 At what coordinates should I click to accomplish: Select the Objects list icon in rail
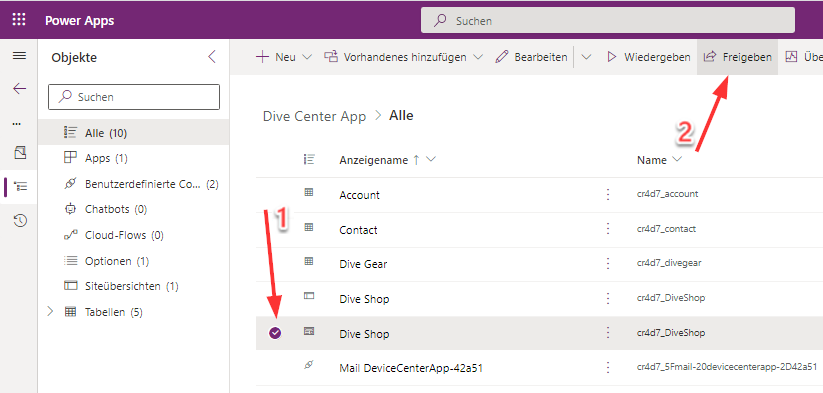tap(20, 186)
